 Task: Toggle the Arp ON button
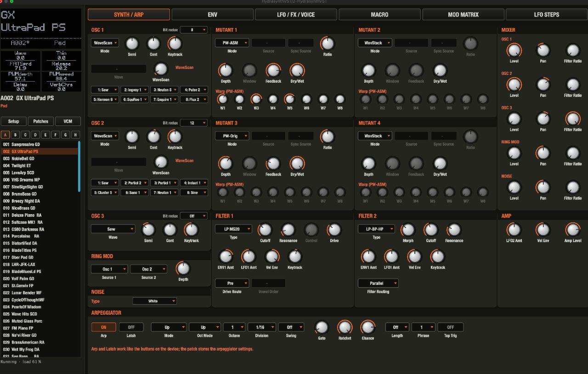[x=103, y=327]
